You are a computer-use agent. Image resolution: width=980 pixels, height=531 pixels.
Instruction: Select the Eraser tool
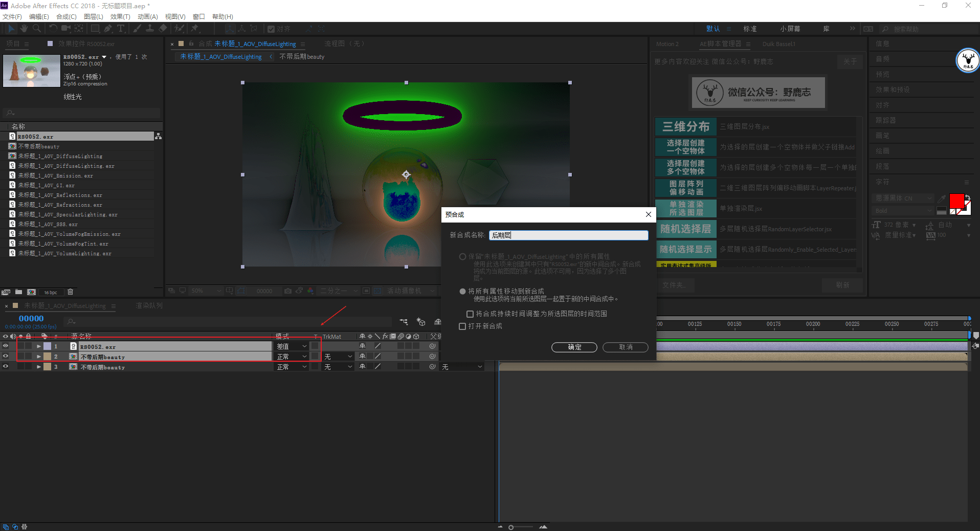[x=163, y=29]
